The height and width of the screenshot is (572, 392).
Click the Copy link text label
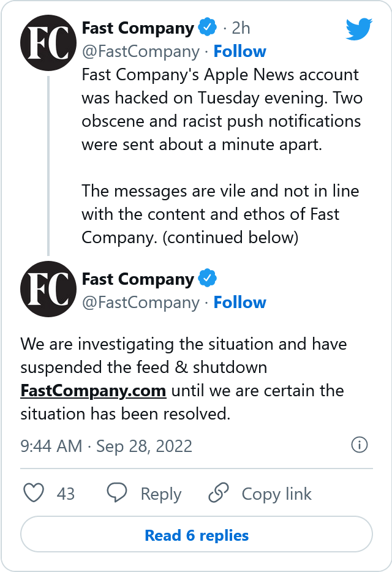(x=277, y=494)
